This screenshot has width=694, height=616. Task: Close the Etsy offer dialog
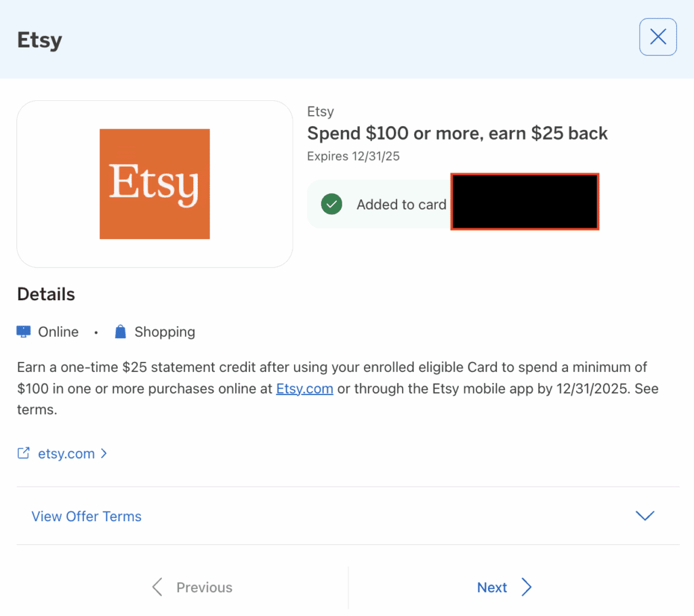click(657, 37)
